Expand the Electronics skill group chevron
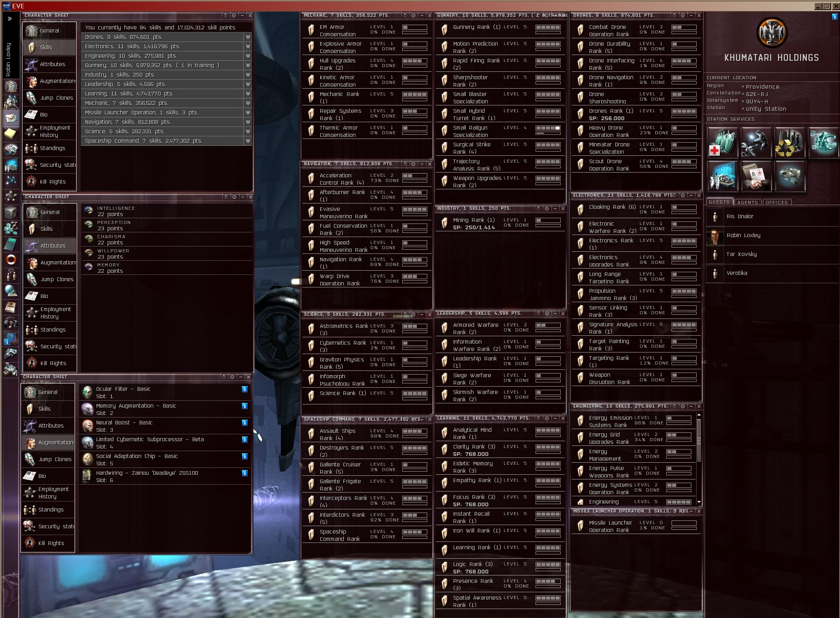The image size is (840, 618). tap(248, 47)
